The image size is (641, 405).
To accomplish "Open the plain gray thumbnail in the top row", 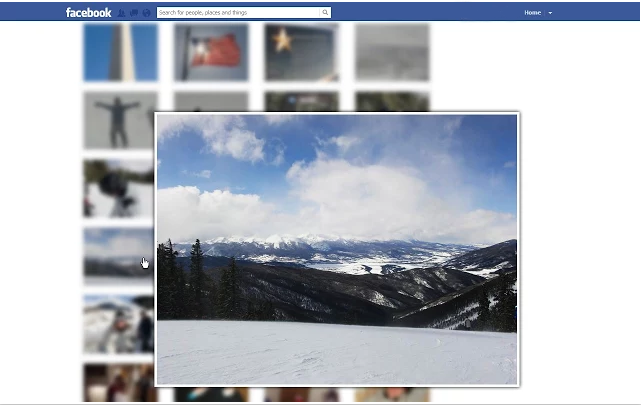I will [x=392, y=52].
